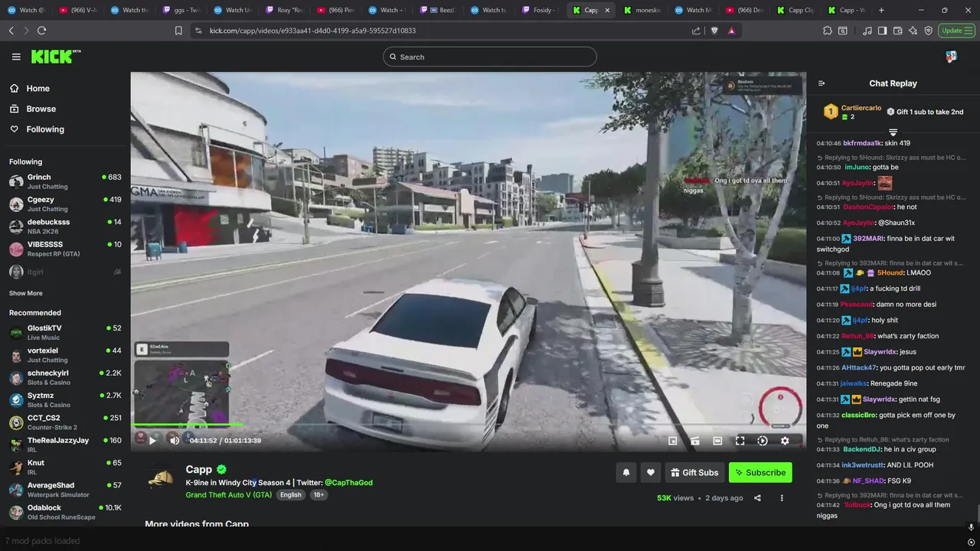Open a new browser tab
Screen dimensions: 980x551
tap(881, 10)
